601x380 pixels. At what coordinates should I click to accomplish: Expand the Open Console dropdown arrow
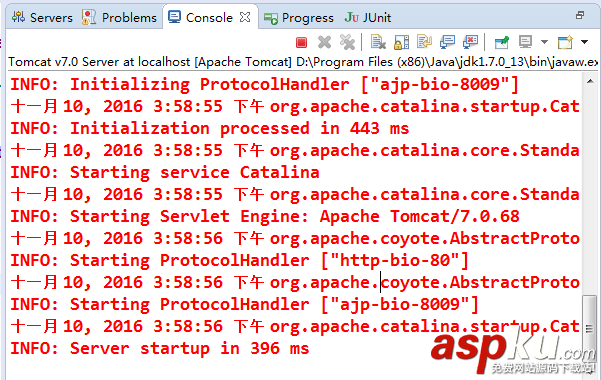pos(584,42)
